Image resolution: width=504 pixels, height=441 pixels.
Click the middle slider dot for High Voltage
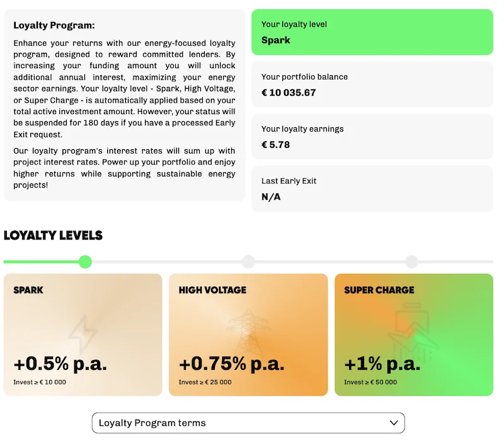(x=248, y=261)
